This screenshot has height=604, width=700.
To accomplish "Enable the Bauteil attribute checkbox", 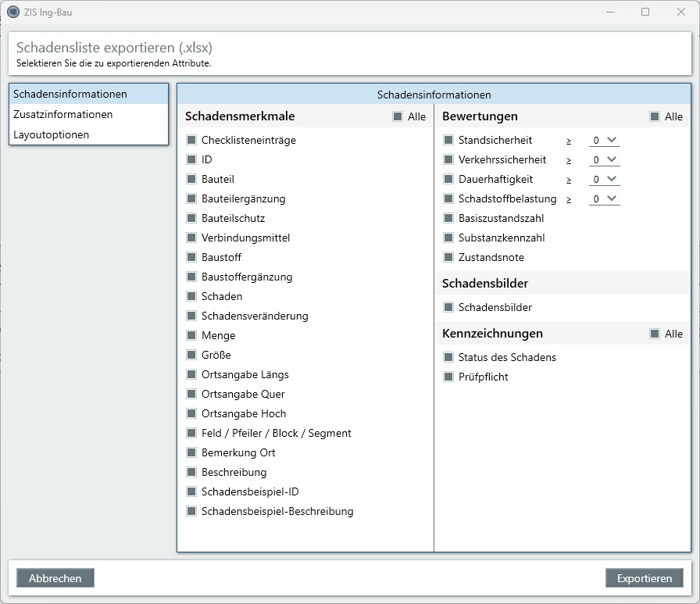I will (x=191, y=180).
